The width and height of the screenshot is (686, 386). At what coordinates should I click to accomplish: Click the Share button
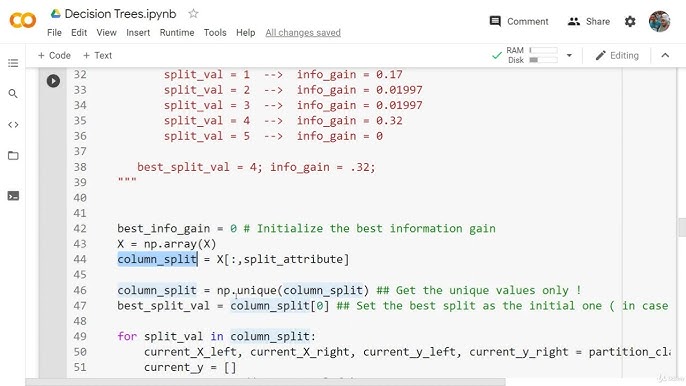[x=588, y=21]
